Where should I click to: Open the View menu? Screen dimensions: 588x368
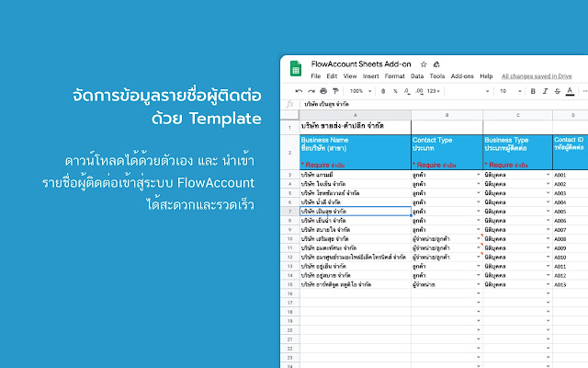point(350,76)
